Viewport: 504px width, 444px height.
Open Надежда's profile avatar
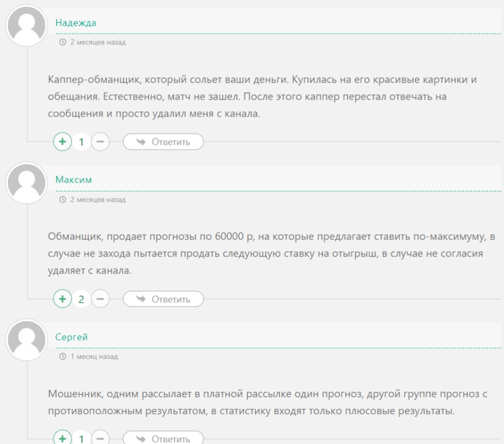(x=26, y=26)
